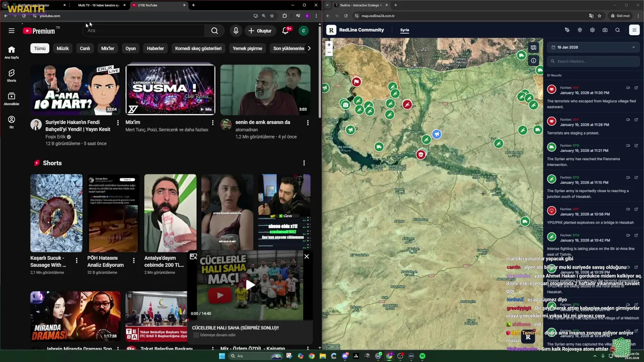The image size is (644, 362).
Task: Open more options for senin de amk video
Action: [x=307, y=123]
